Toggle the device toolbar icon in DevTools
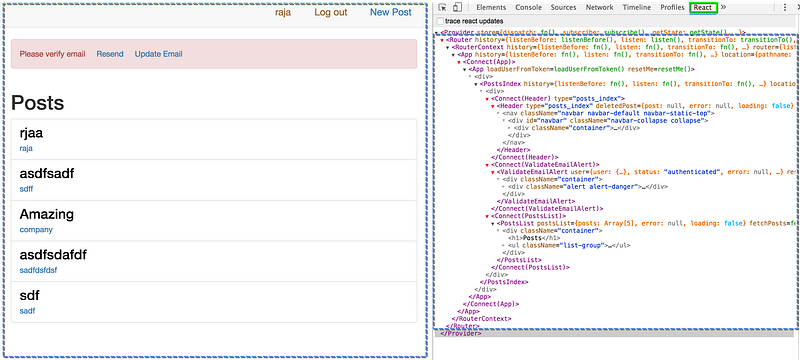Image resolution: width=800 pixels, height=360 pixels. click(457, 7)
